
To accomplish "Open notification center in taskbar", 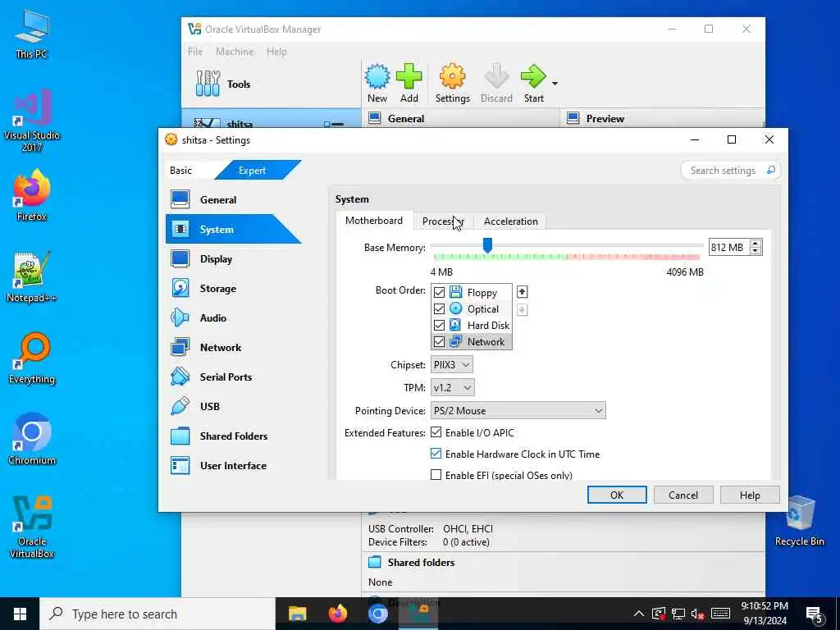I will pyautogui.click(x=815, y=614).
